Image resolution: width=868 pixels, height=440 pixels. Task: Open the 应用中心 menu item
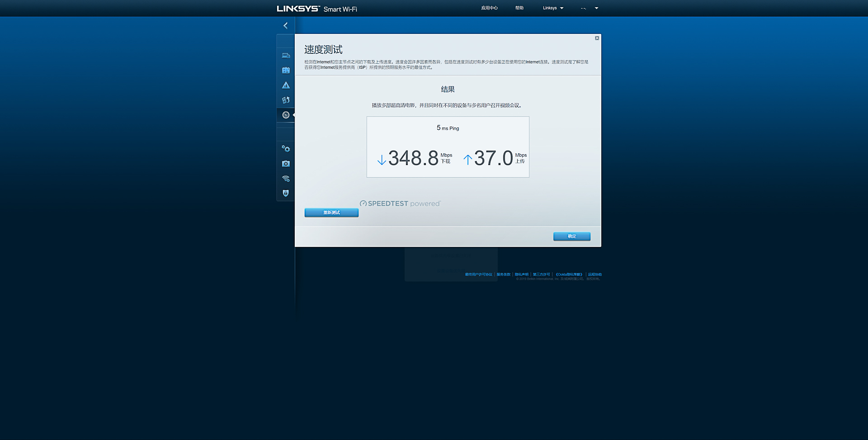[490, 8]
